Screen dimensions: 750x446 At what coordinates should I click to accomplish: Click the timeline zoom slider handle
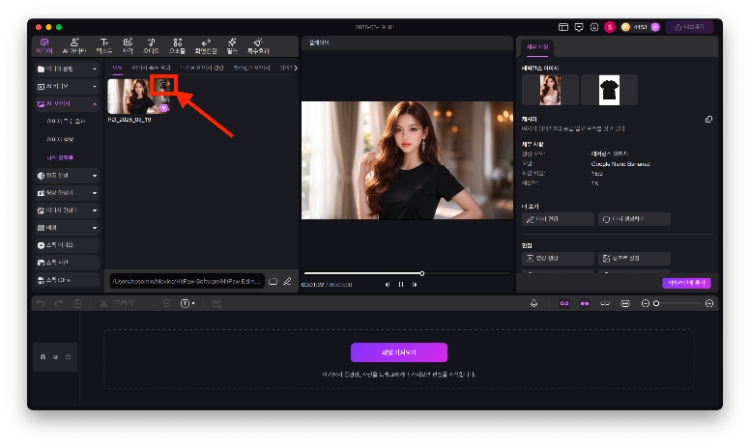[656, 303]
